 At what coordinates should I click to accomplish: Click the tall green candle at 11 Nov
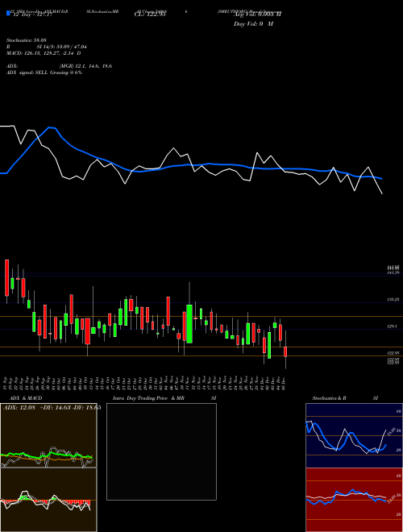189,324
